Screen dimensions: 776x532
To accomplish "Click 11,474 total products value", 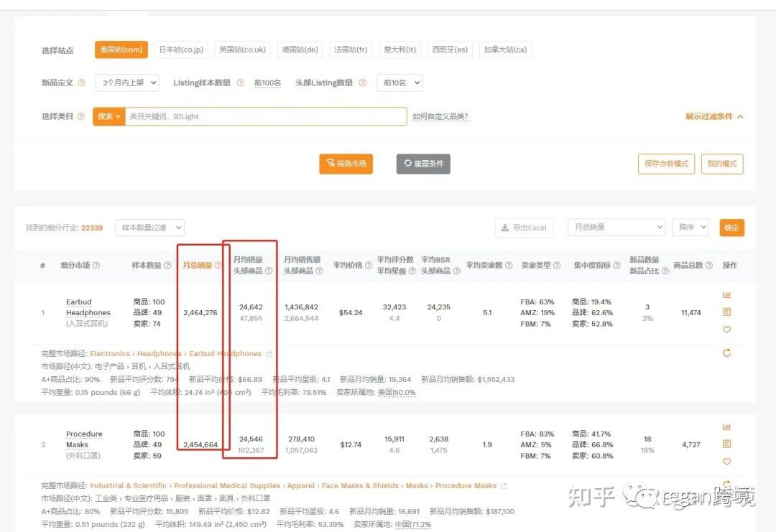I will point(691,312).
